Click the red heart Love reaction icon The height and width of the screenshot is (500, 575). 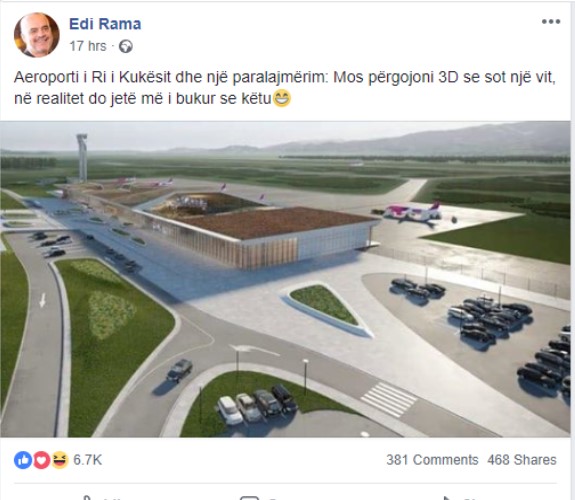point(41,460)
